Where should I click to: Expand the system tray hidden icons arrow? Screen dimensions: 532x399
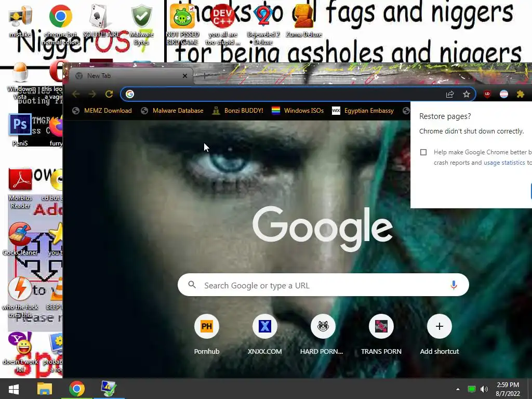pyautogui.click(x=458, y=389)
